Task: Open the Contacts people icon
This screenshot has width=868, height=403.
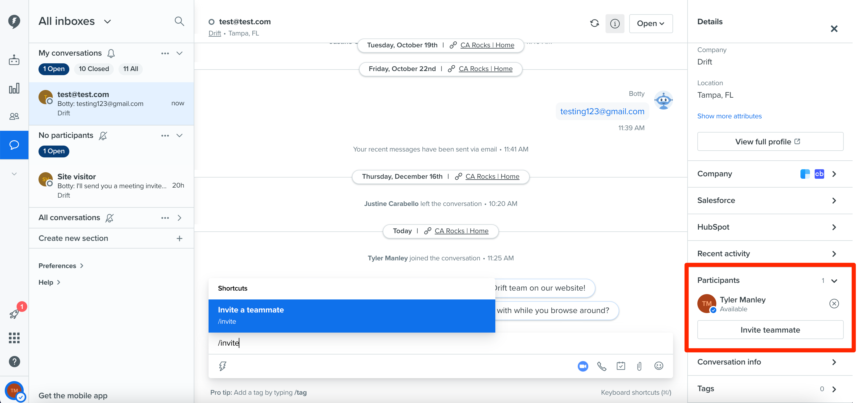Action: point(14,117)
